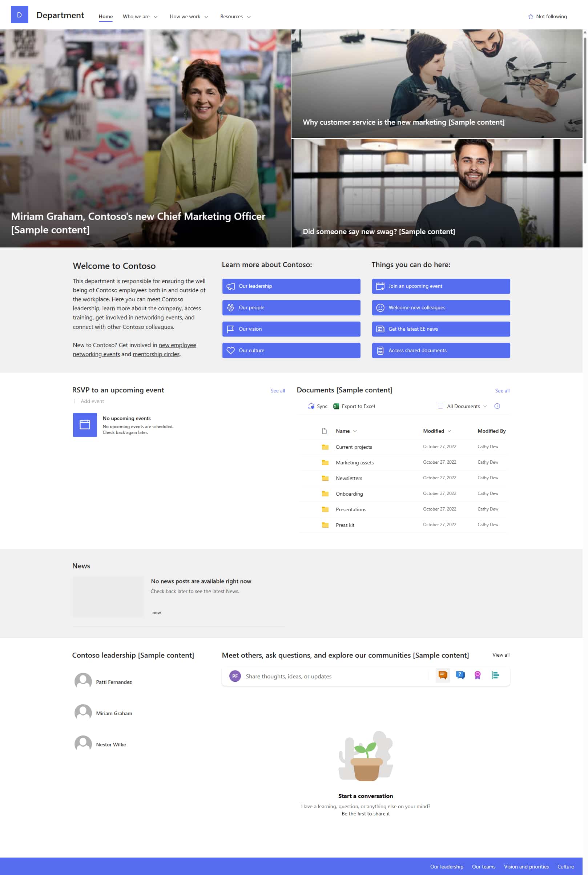588x875 pixels.
Task: Click the page vertical scrollbar thumb
Action: 585,97
